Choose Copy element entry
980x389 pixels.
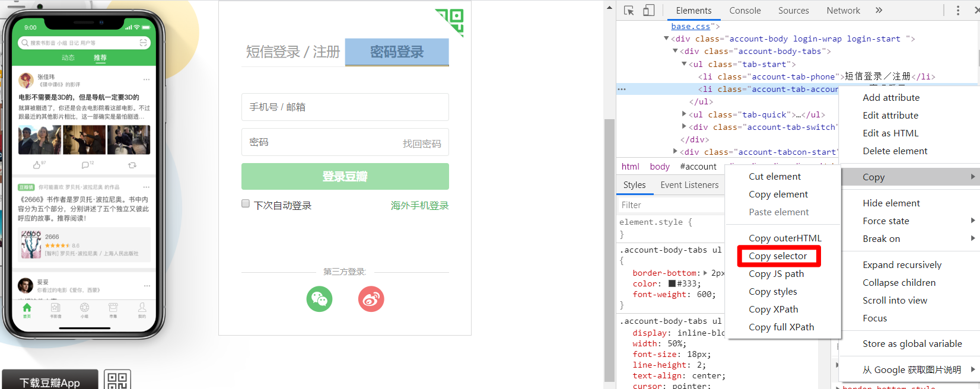point(778,194)
